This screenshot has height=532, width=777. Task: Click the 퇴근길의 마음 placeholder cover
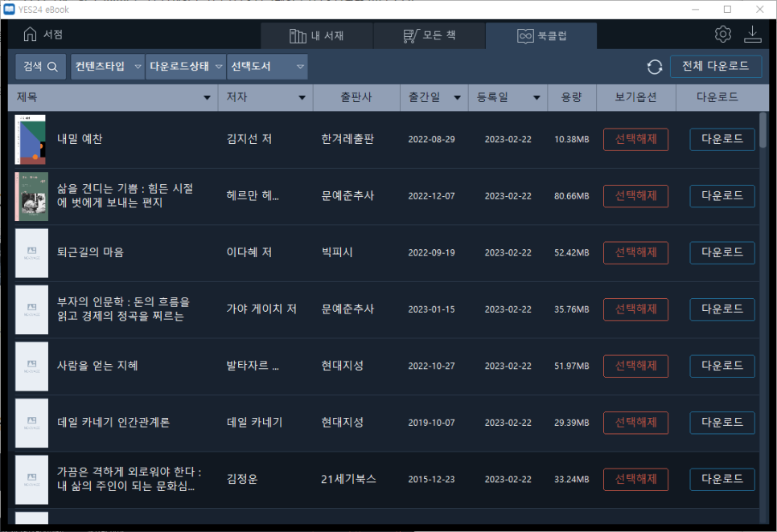coord(31,253)
